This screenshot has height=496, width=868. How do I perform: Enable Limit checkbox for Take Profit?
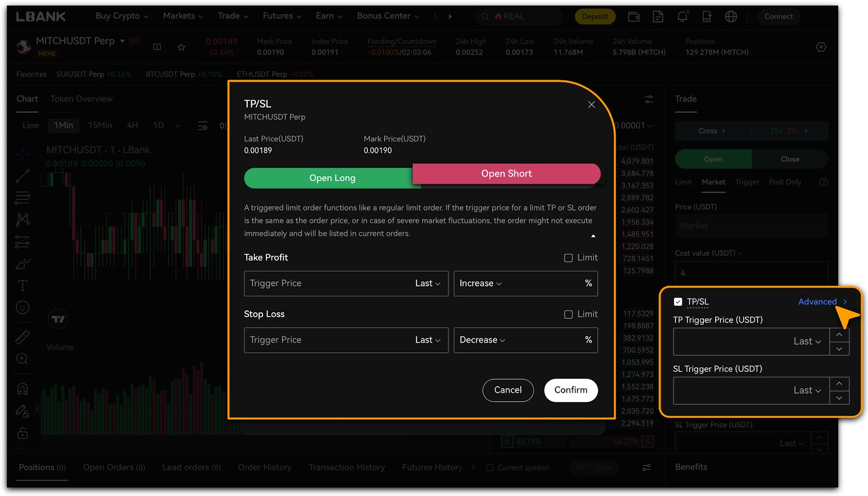click(568, 258)
